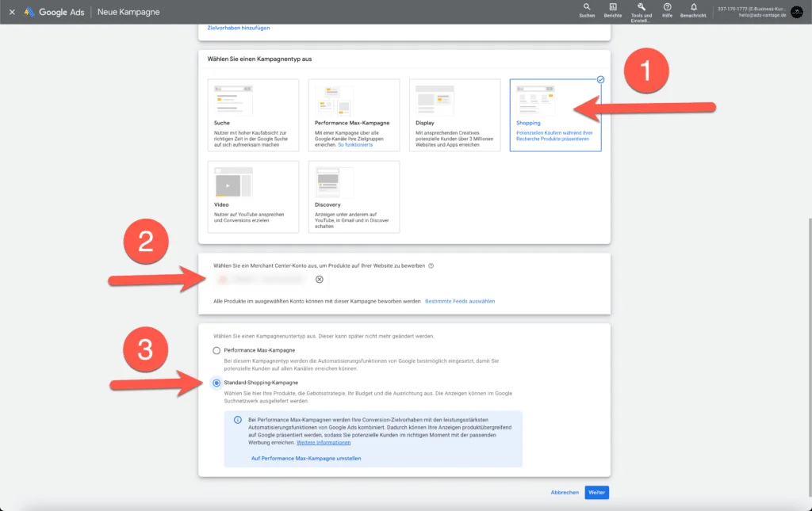Select Standard-Shopping-Kampagne radio button
The image size is (812, 511).
[216, 383]
